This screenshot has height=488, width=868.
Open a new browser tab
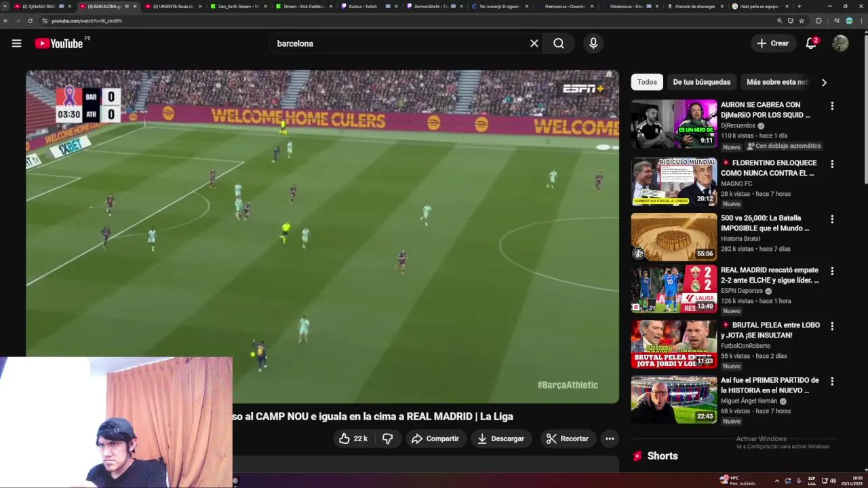(799, 6)
